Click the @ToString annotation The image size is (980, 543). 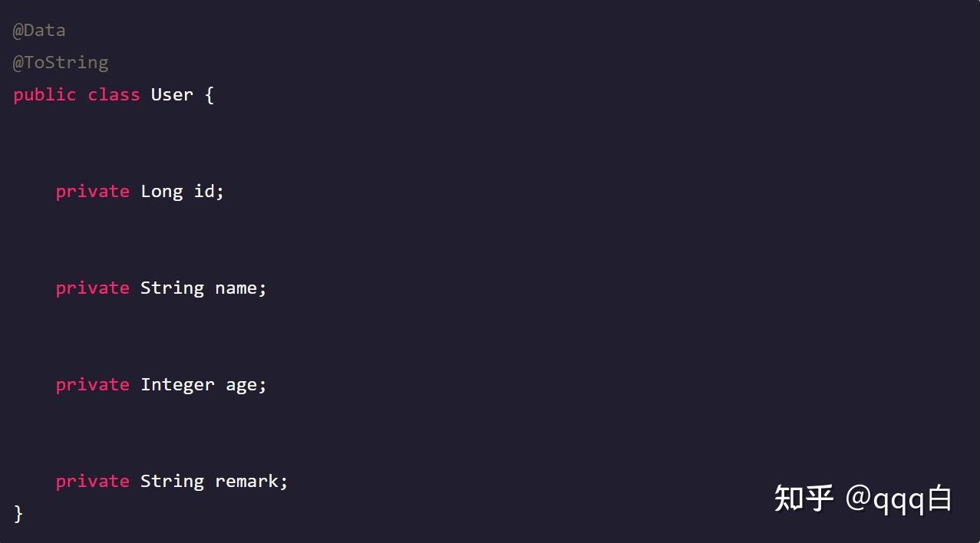(61, 63)
